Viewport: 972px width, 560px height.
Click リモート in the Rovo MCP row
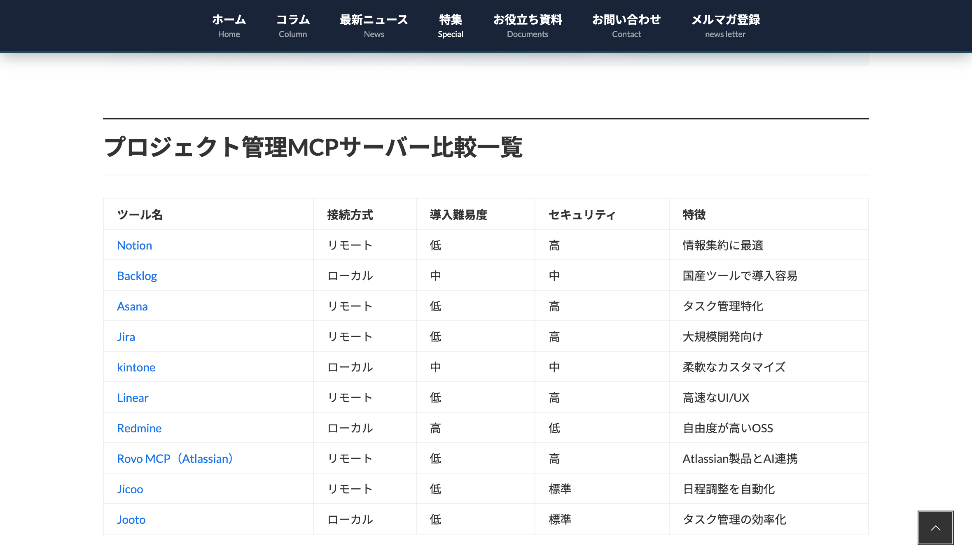point(350,459)
